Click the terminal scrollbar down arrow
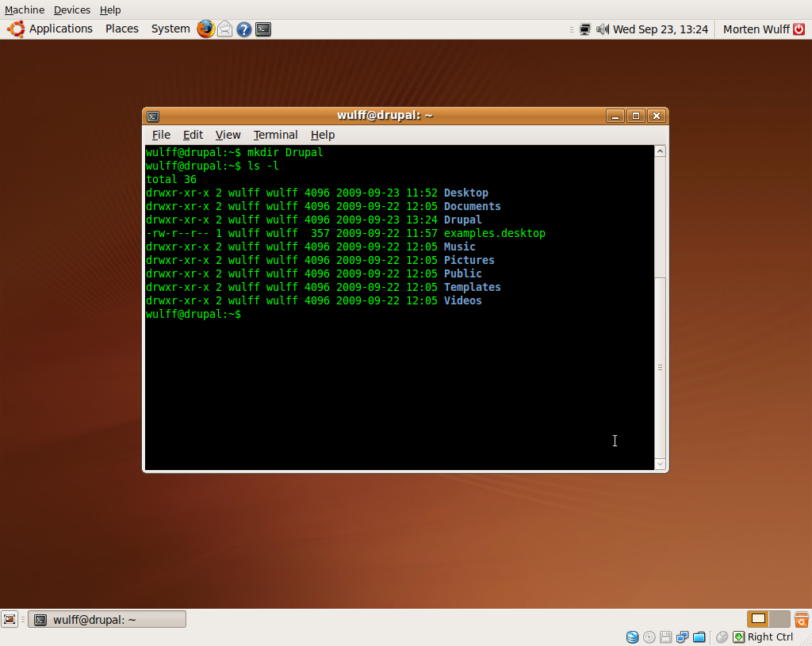 click(661, 464)
